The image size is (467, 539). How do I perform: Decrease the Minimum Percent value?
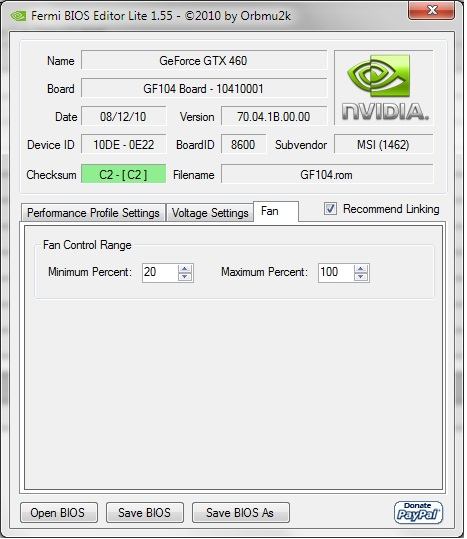[x=185, y=277]
